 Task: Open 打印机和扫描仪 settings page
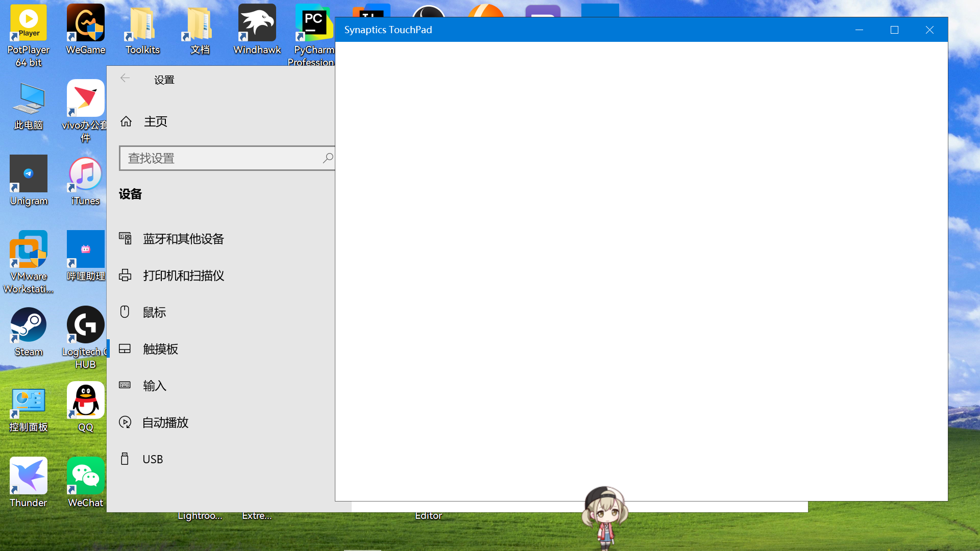point(220,275)
